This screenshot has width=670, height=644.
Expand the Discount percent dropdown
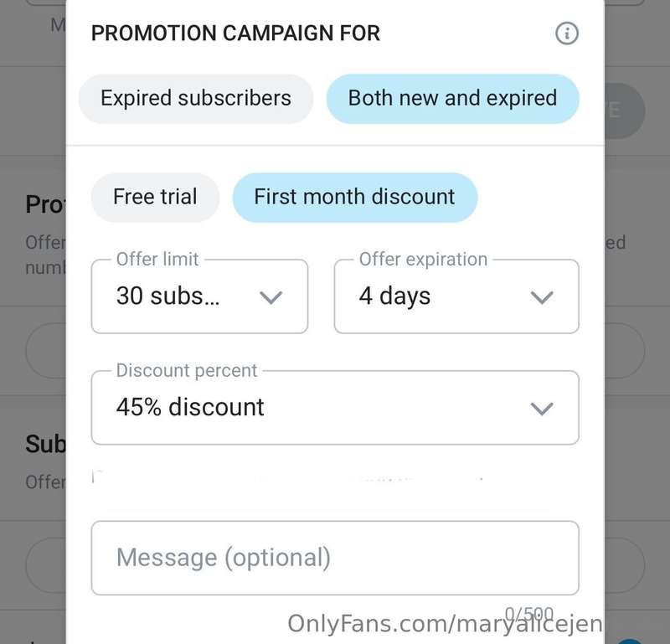tap(335, 408)
